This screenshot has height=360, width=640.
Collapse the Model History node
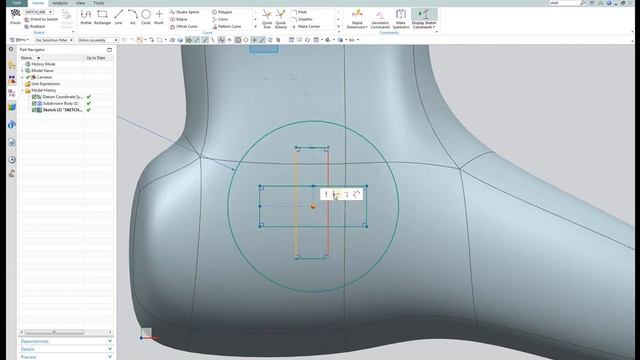(x=22, y=90)
